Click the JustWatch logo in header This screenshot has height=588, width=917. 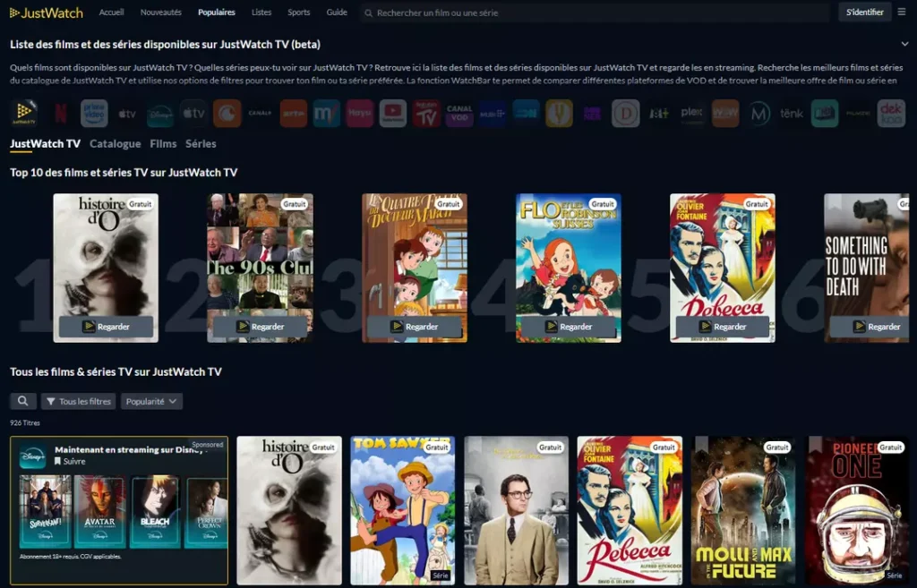point(47,13)
